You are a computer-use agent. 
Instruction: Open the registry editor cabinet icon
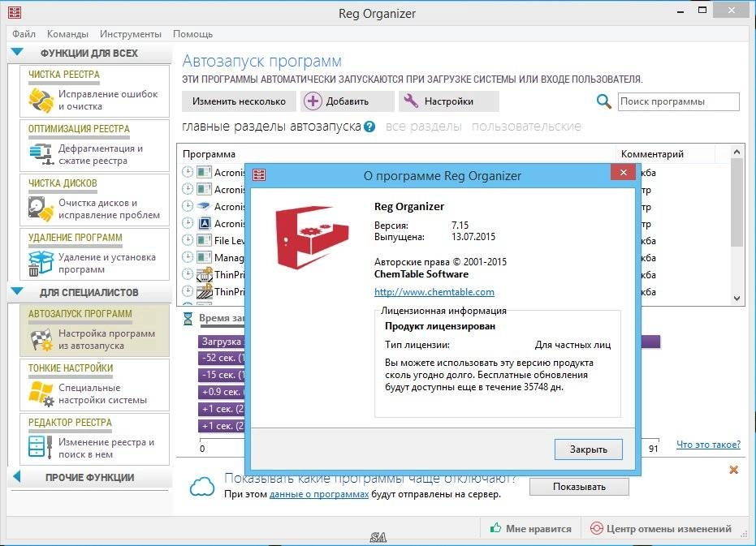click(x=41, y=447)
